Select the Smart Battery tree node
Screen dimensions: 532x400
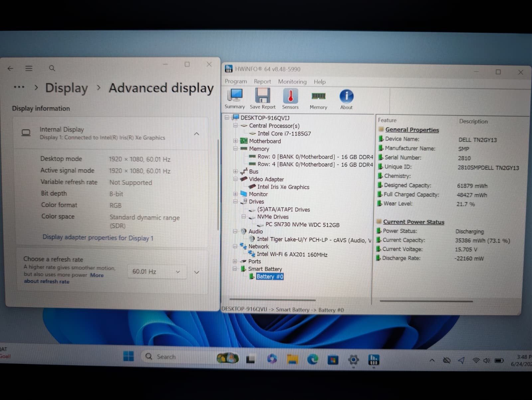point(265,269)
